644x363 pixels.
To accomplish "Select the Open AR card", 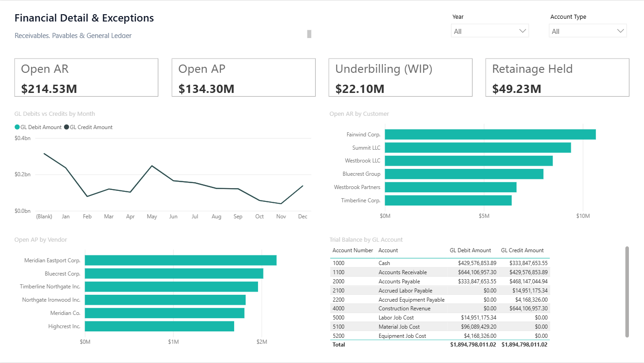I will 86,77.
